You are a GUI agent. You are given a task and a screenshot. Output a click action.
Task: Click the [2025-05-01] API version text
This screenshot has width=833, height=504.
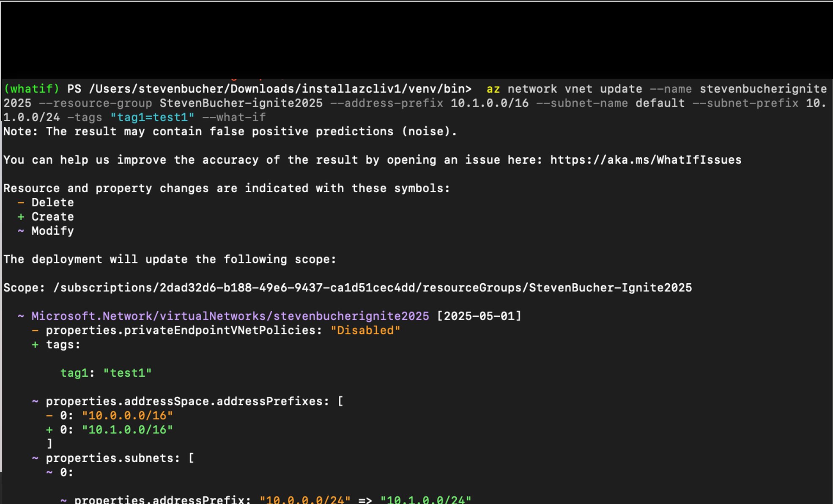479,316
